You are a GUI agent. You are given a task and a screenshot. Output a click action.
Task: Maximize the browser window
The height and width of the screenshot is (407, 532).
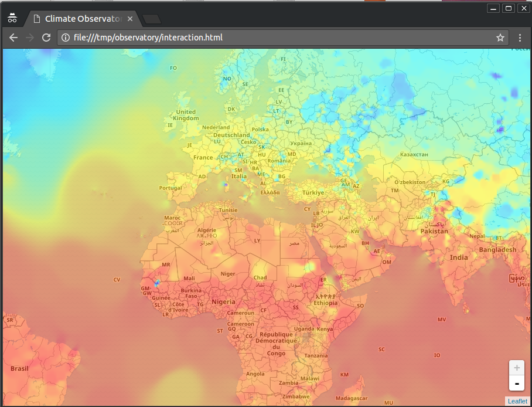(509, 8)
